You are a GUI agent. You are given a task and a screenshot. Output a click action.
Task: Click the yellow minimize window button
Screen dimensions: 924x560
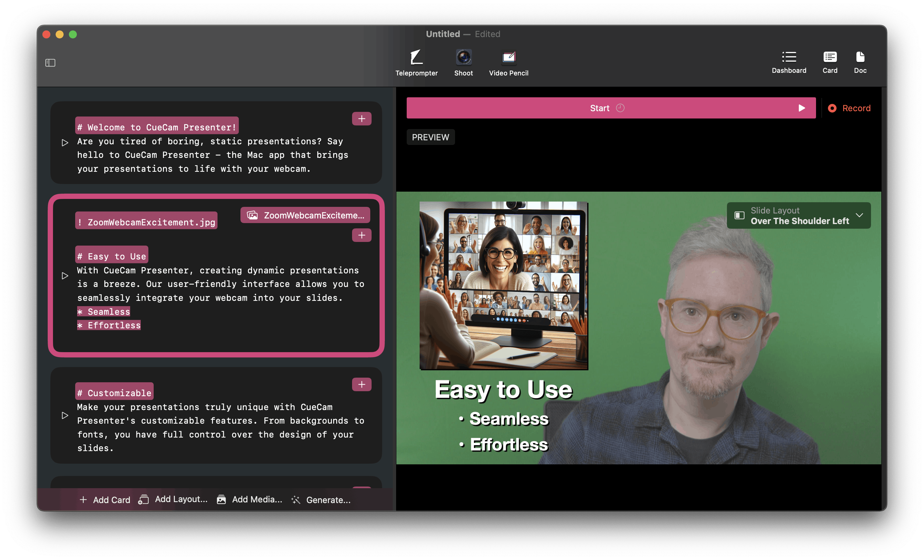pos(59,34)
